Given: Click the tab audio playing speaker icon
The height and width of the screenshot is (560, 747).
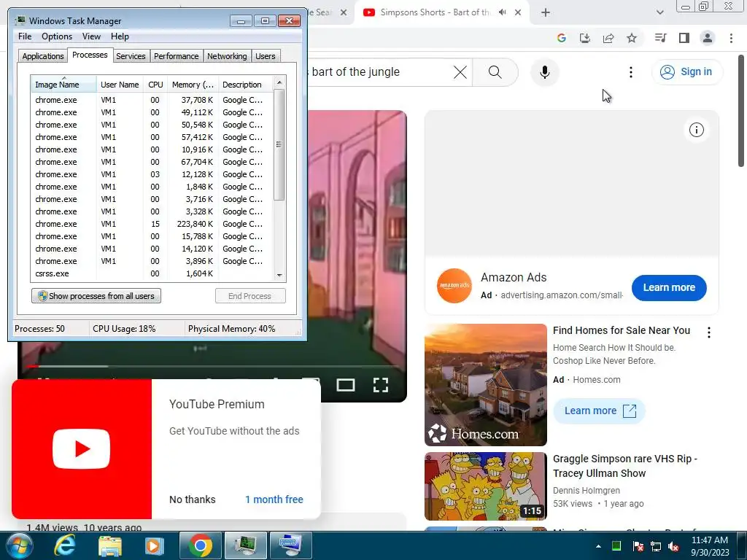Looking at the screenshot, I should pyautogui.click(x=502, y=12).
